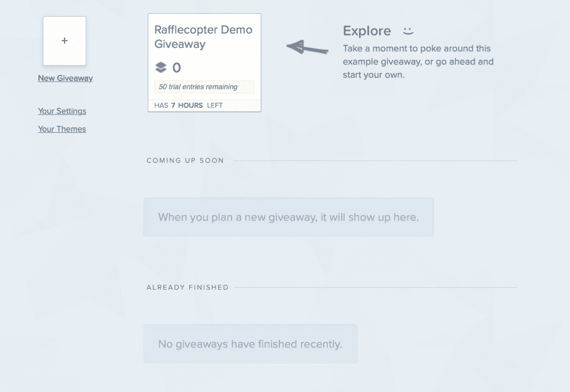Select the COMING UP SOON section header
Viewport: 570px width, 392px height.
point(185,160)
